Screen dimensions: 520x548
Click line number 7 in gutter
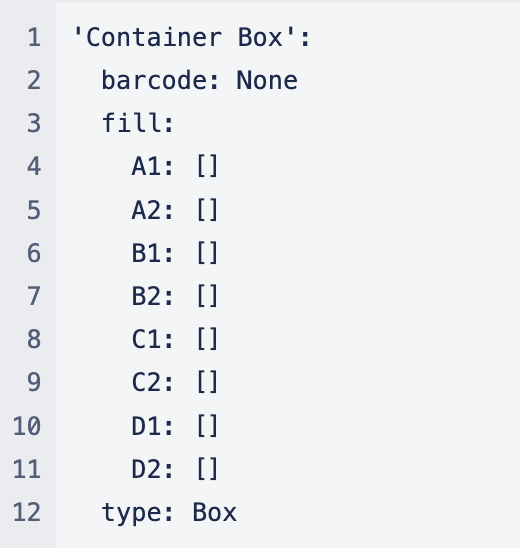(x=34, y=296)
